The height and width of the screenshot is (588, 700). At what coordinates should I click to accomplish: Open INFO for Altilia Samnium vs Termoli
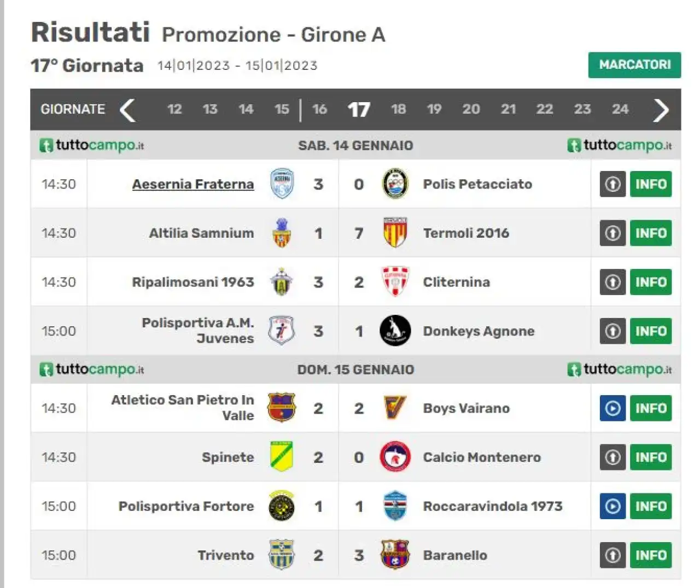tap(650, 233)
